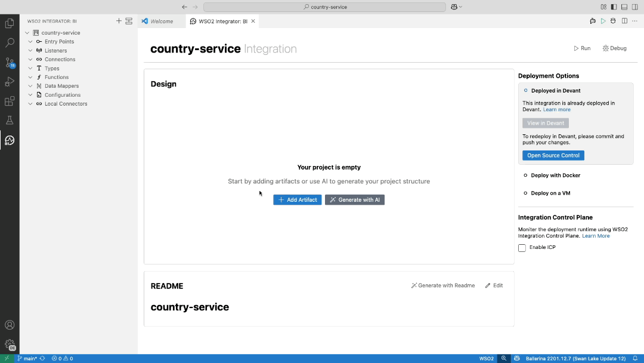Viewport: 644px width, 363px height.
Task: Open the WSO2 Integrator BI activity bar icon
Action: pyautogui.click(x=10, y=141)
